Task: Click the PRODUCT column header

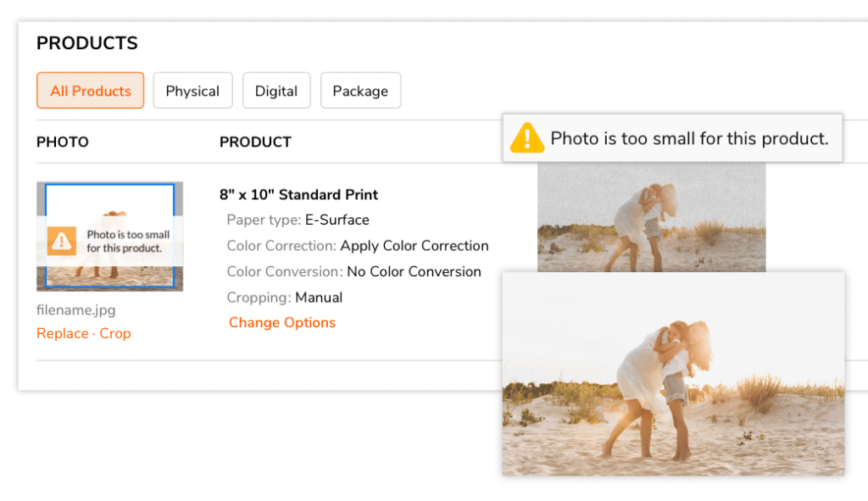Action: coord(255,142)
